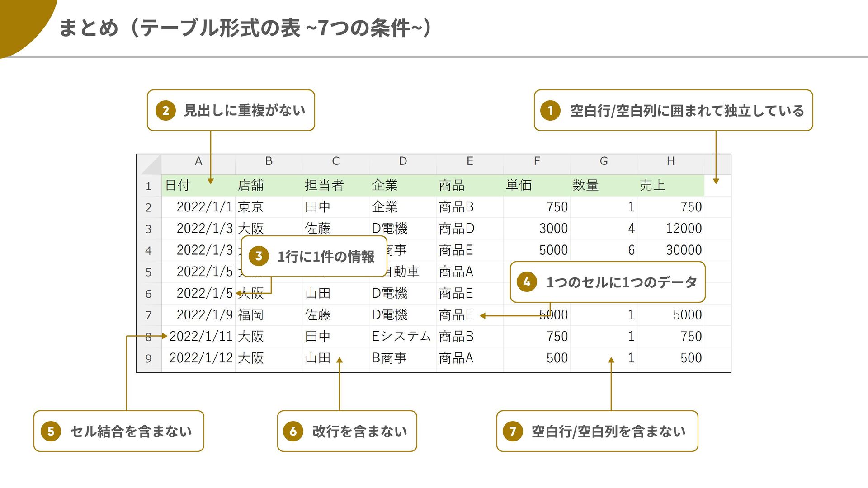Click the 1行に1件の情報 callout

[x=314, y=256]
